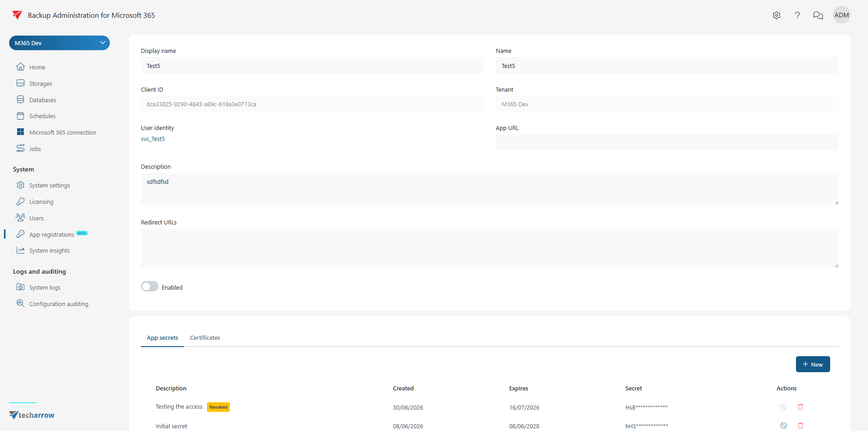Click expiry date 08/06/2028
This screenshot has height=431, width=868.
pyautogui.click(x=524, y=426)
